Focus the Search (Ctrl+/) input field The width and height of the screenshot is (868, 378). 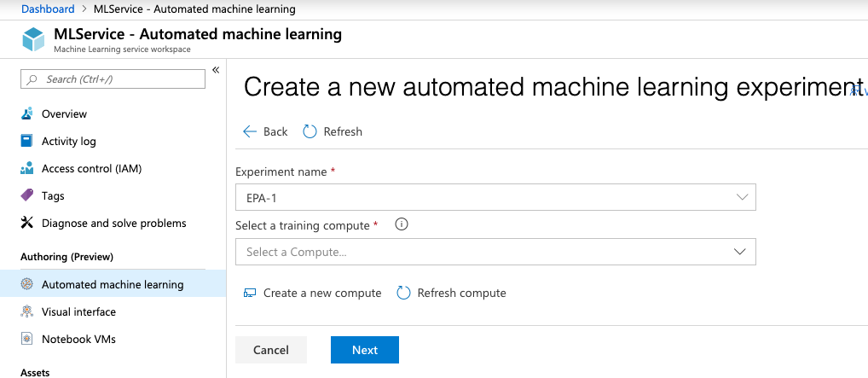tap(113, 79)
